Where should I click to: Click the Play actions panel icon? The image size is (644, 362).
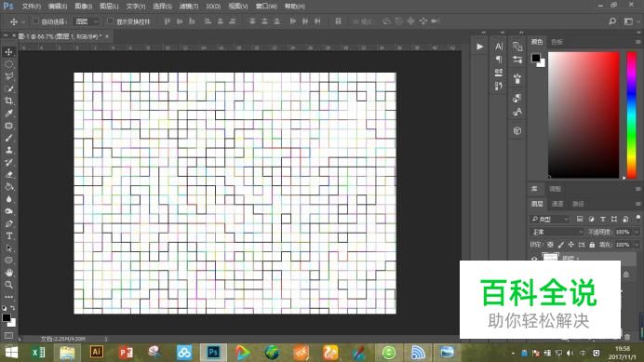[479, 47]
